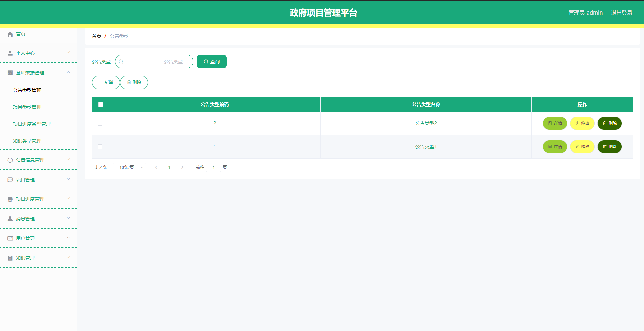Toggle the select-all checkbox in table header
The width and height of the screenshot is (644, 331).
100,104
